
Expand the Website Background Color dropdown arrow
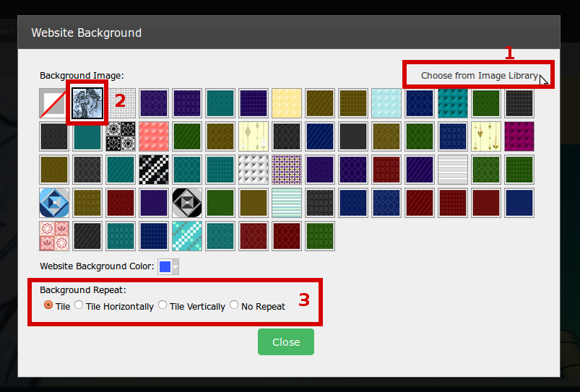[x=175, y=267]
